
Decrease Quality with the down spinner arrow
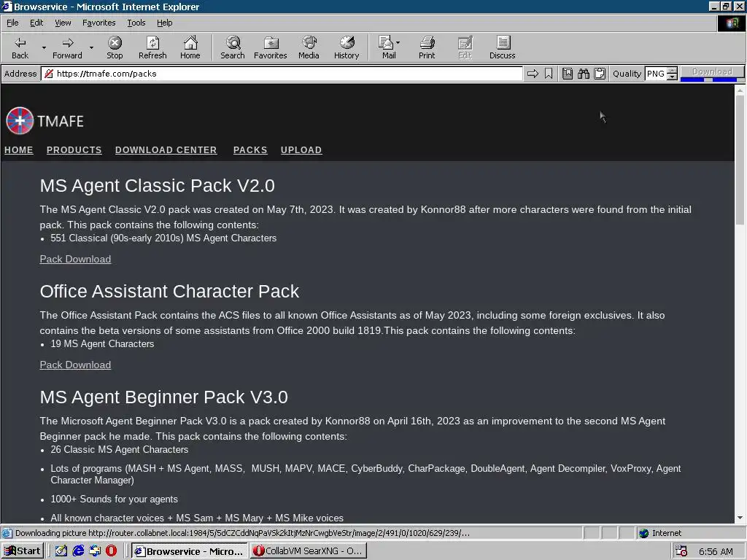pyautogui.click(x=672, y=77)
